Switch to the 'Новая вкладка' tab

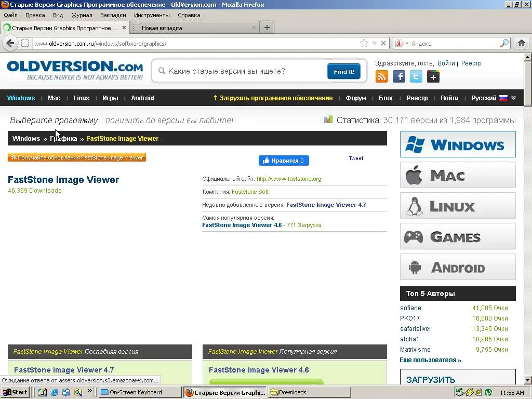[x=194, y=28]
